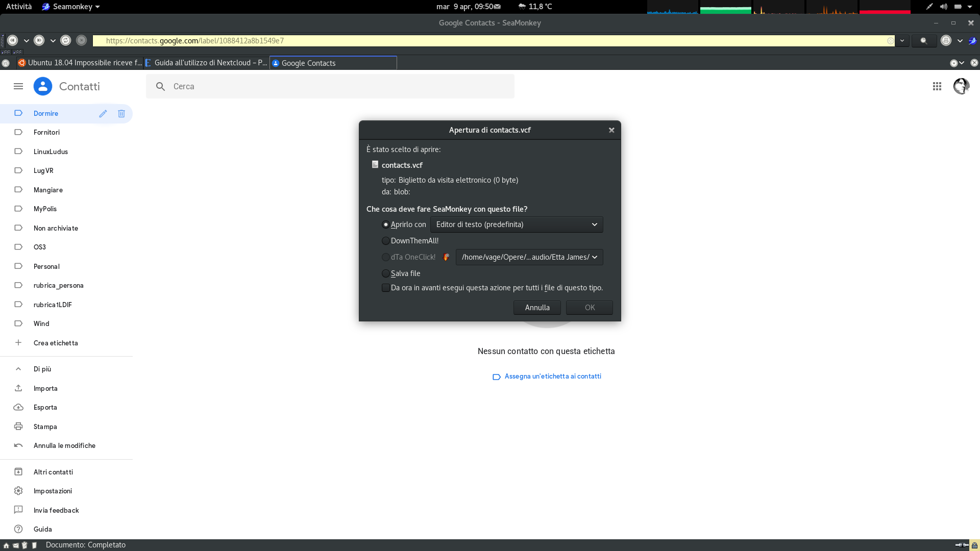Open the Editor di testo application dropdown
This screenshot has width=980, height=551.
point(517,224)
